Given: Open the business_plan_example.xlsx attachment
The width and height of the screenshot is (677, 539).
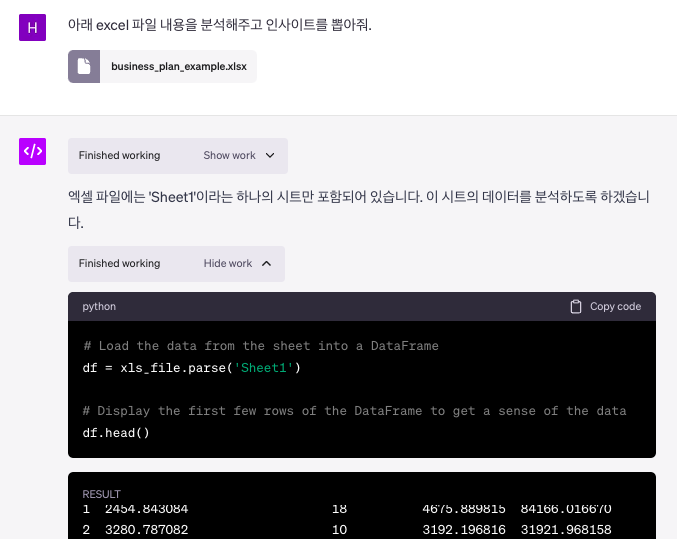Looking at the screenshot, I should 162,67.
